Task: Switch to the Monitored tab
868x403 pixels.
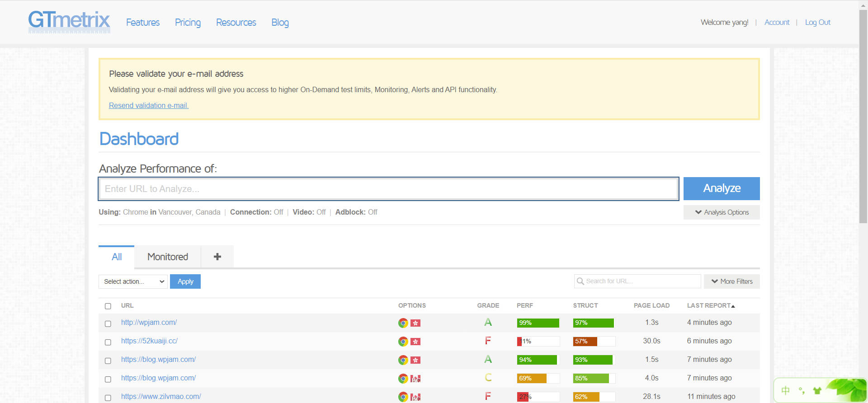Action: click(x=168, y=257)
